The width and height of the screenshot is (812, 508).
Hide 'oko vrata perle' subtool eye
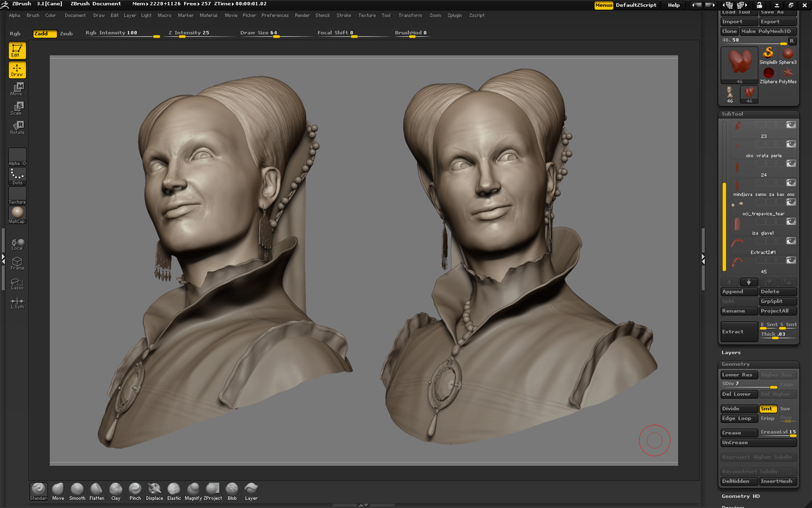791,144
